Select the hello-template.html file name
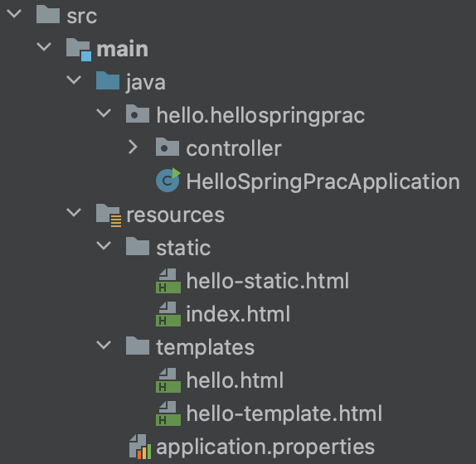The image size is (476, 464). 284,413
